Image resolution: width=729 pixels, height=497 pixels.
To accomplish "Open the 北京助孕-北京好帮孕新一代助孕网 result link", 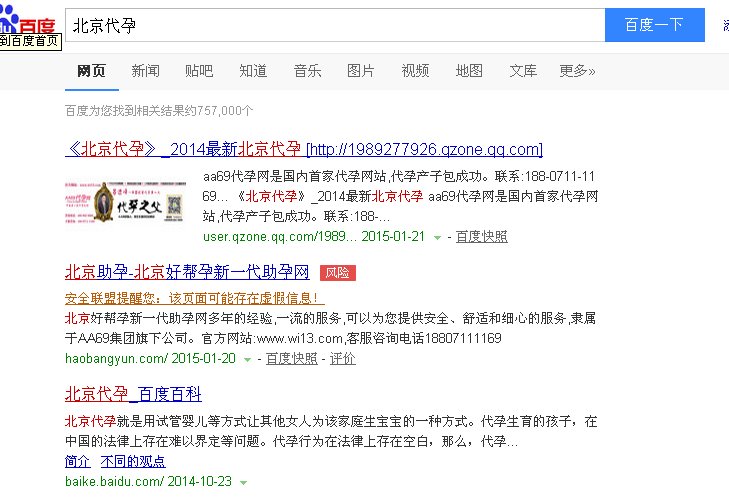I will pyautogui.click(x=187, y=272).
